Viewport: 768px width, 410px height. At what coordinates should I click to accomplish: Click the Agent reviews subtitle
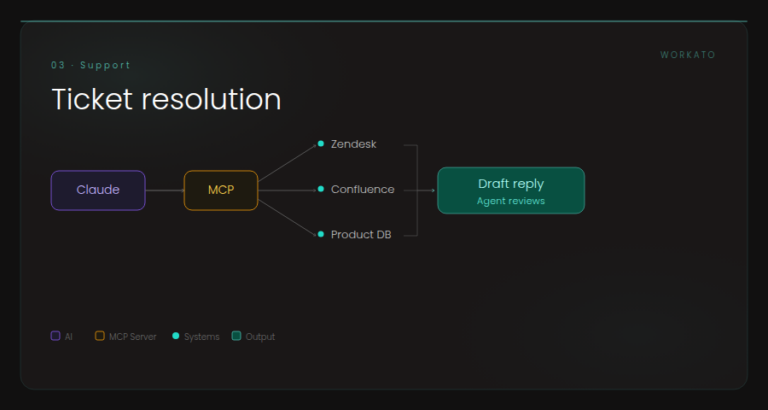tap(511, 201)
